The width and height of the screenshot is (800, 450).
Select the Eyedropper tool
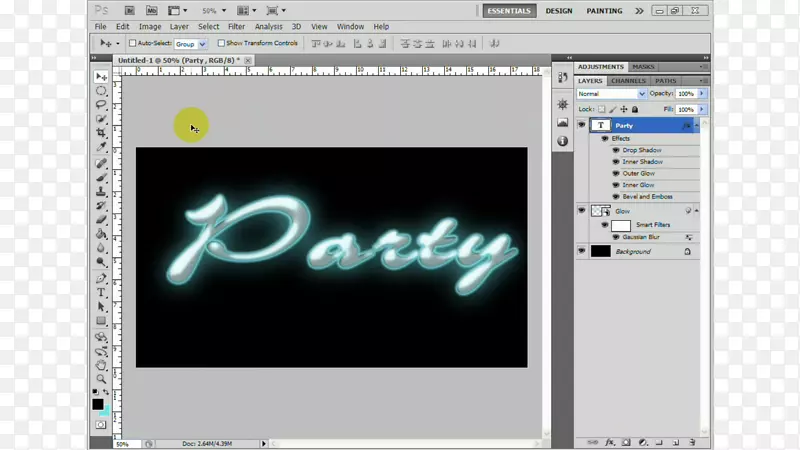click(x=101, y=147)
